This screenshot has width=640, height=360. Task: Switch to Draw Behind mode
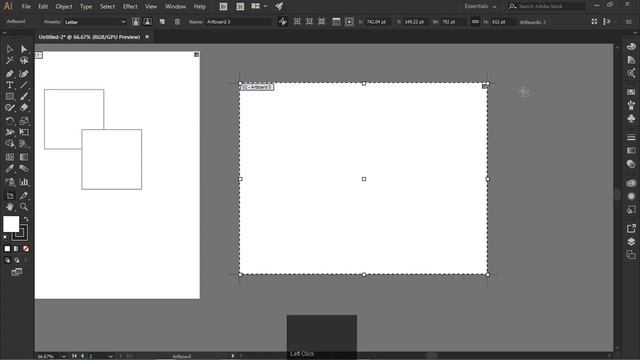[17, 260]
